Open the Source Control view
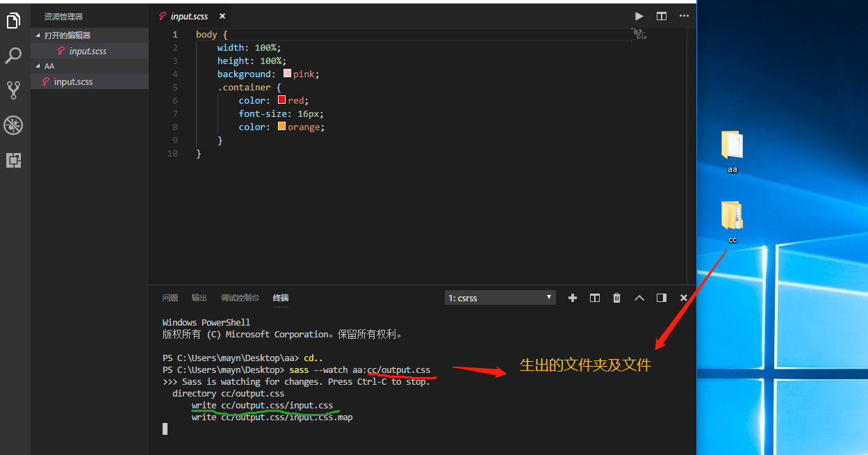Screen dimensions: 868x455 14,90
